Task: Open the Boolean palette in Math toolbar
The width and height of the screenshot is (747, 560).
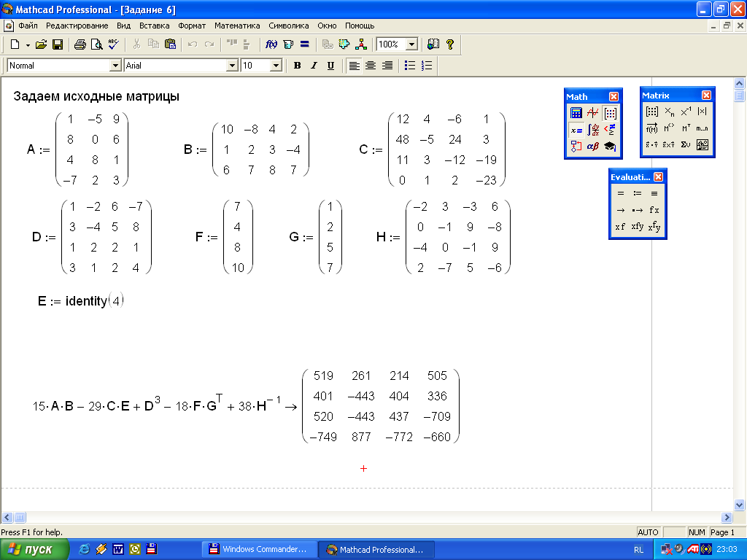Action: coord(610,130)
